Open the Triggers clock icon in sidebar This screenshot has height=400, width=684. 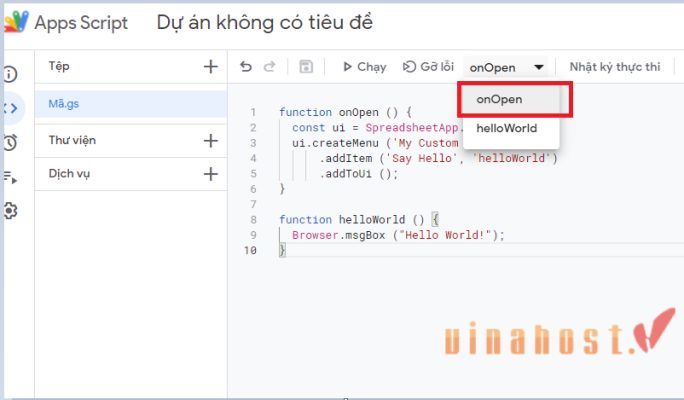[x=10, y=142]
